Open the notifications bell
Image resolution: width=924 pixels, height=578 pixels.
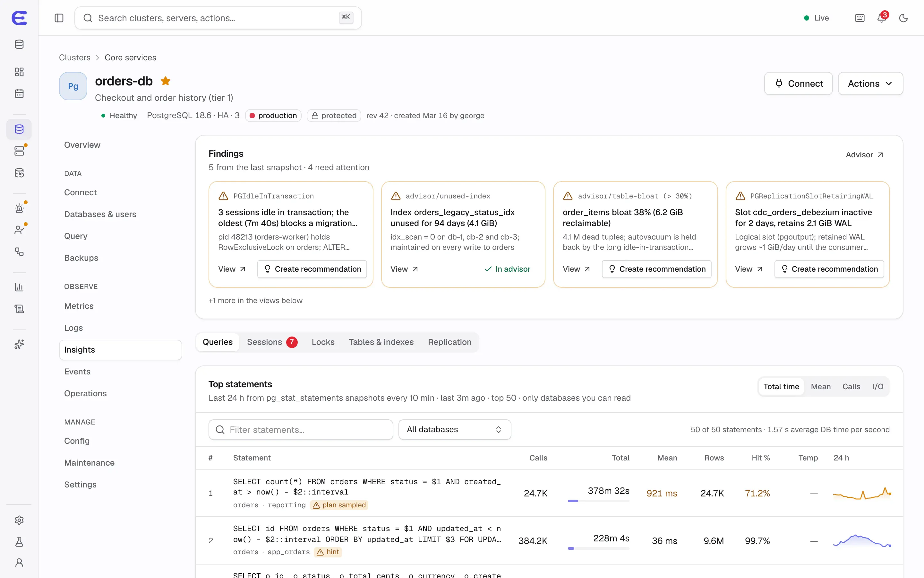(x=882, y=18)
